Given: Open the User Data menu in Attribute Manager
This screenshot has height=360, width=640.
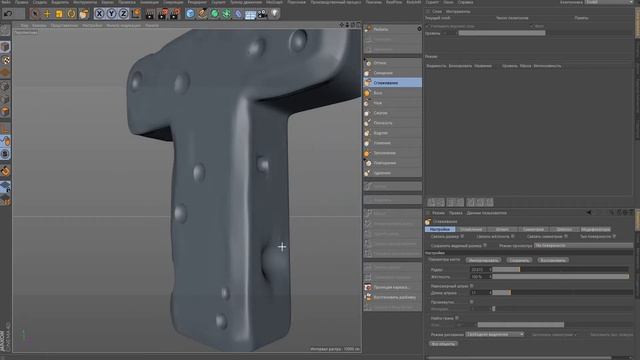Looking at the screenshot, I should pos(487,213).
